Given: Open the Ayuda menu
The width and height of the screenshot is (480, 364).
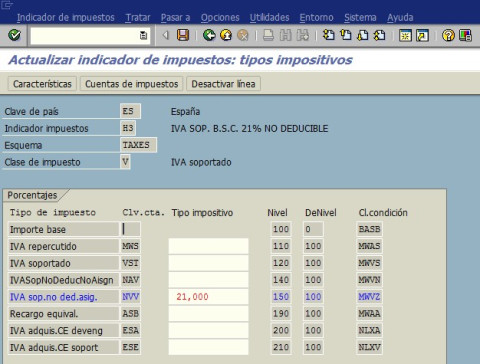Looking at the screenshot, I should [400, 17].
